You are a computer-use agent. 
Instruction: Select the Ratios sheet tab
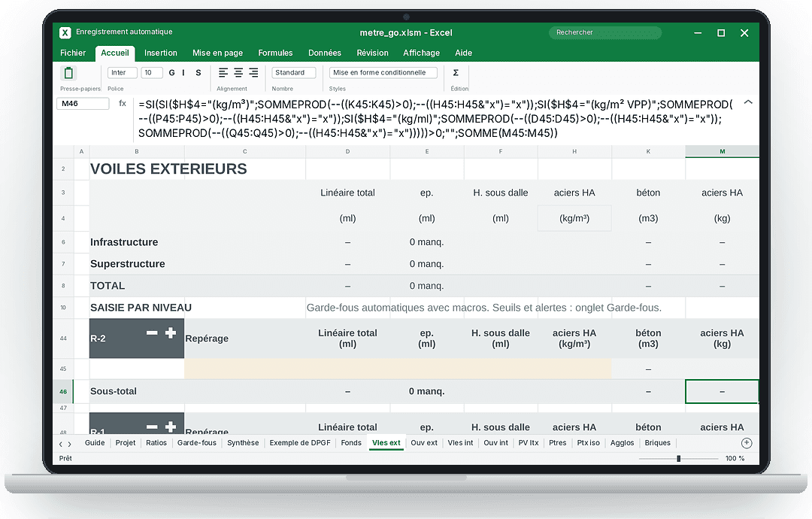[x=156, y=443]
